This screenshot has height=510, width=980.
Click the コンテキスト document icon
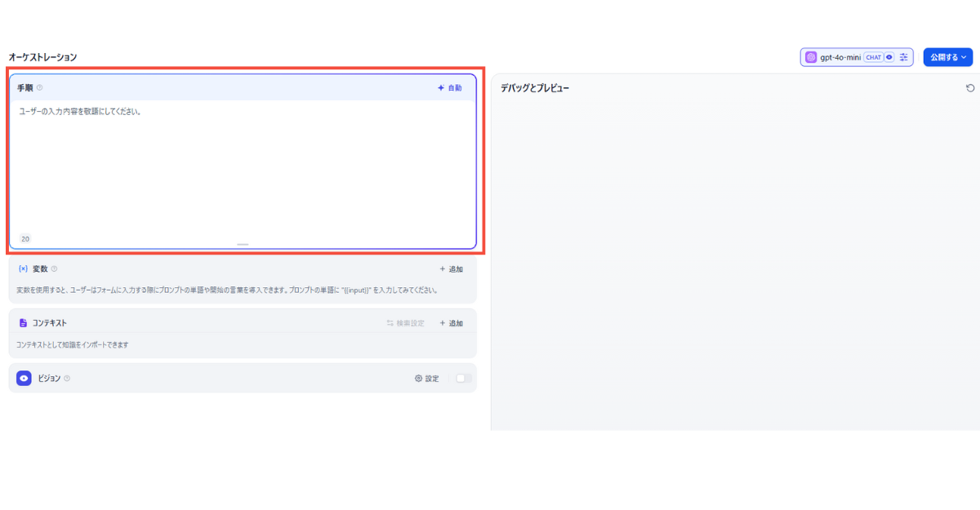(x=23, y=323)
